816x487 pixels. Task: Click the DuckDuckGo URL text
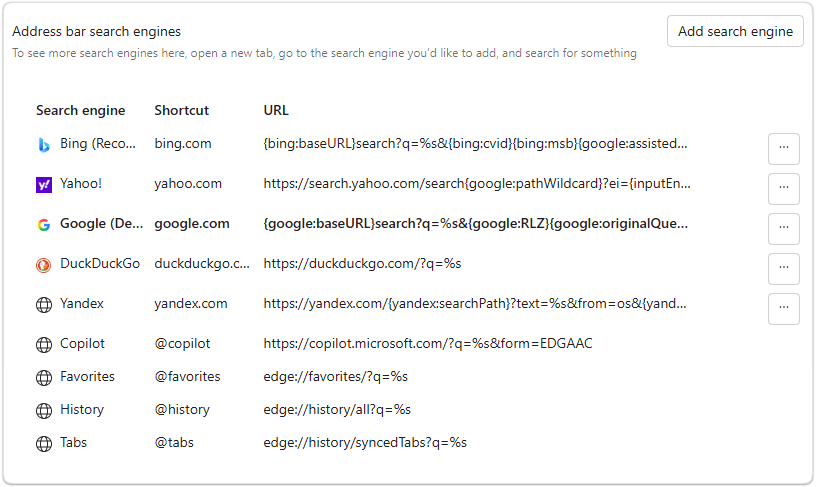pos(362,264)
